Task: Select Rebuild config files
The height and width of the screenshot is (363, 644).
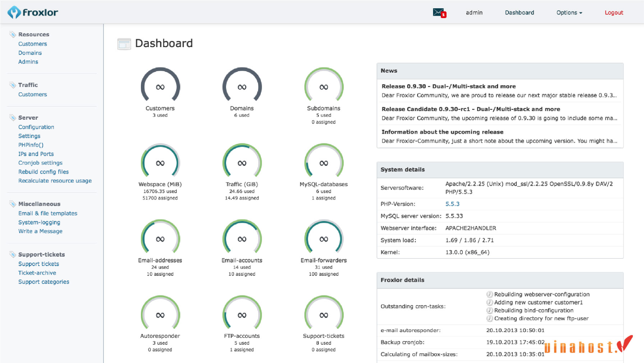Action: point(43,172)
